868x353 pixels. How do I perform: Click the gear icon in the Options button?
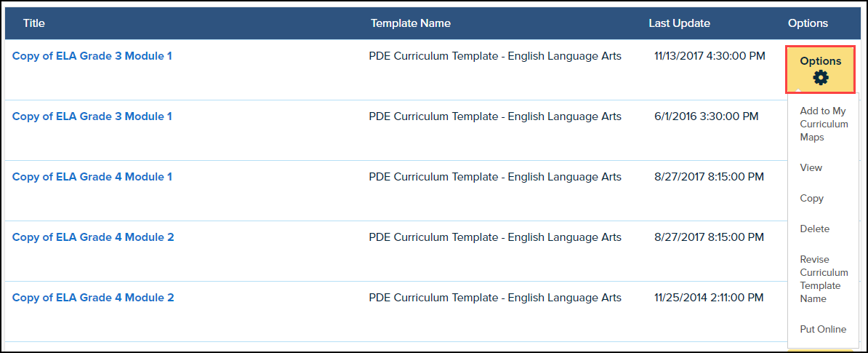[x=821, y=78]
